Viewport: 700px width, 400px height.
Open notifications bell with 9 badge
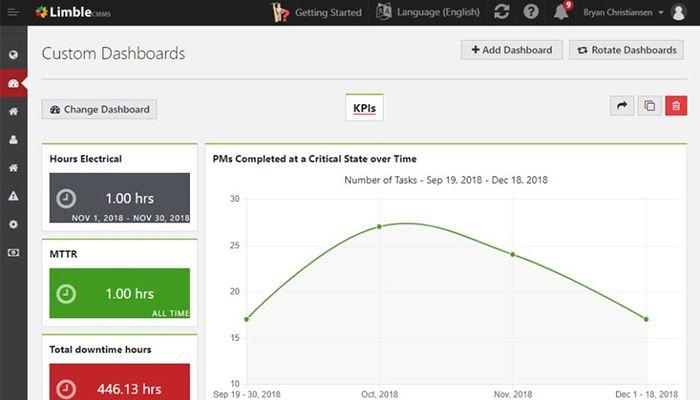tap(562, 12)
